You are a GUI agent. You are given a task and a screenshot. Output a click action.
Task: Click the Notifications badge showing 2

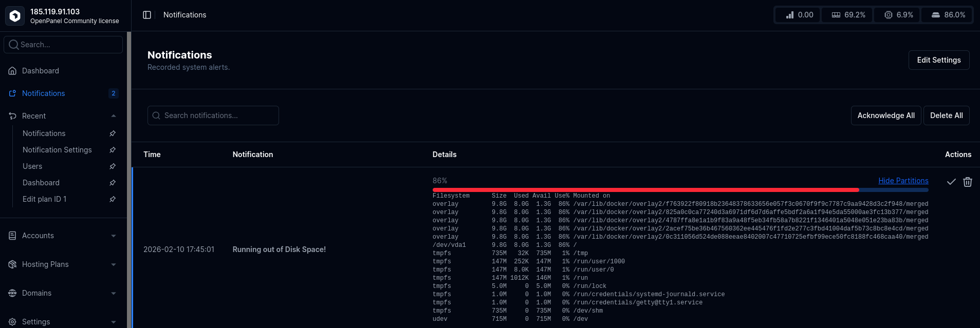coord(114,93)
